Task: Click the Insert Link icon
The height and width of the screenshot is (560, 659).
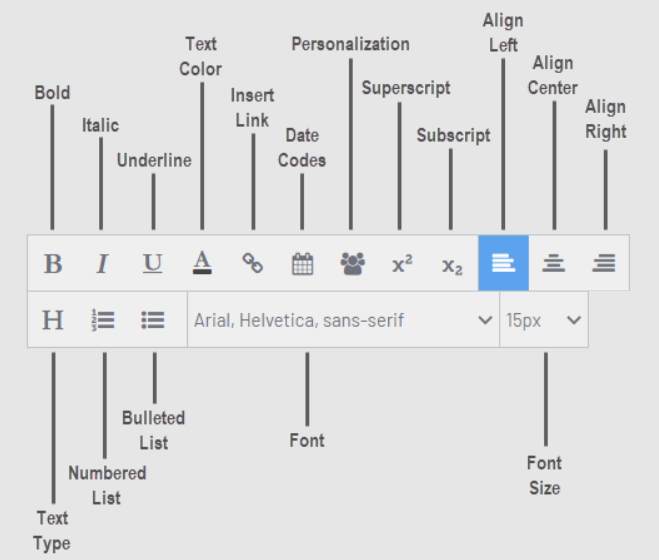Action: pos(252,264)
